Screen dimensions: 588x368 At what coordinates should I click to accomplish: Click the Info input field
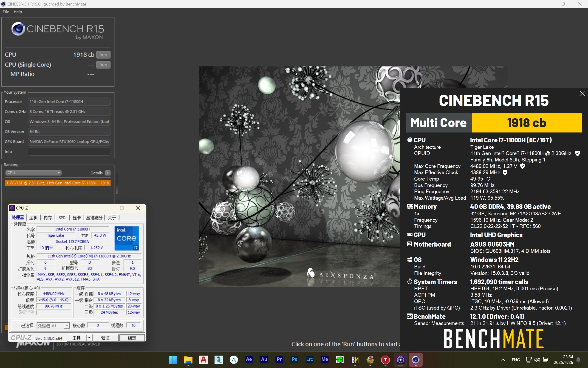[69, 151]
